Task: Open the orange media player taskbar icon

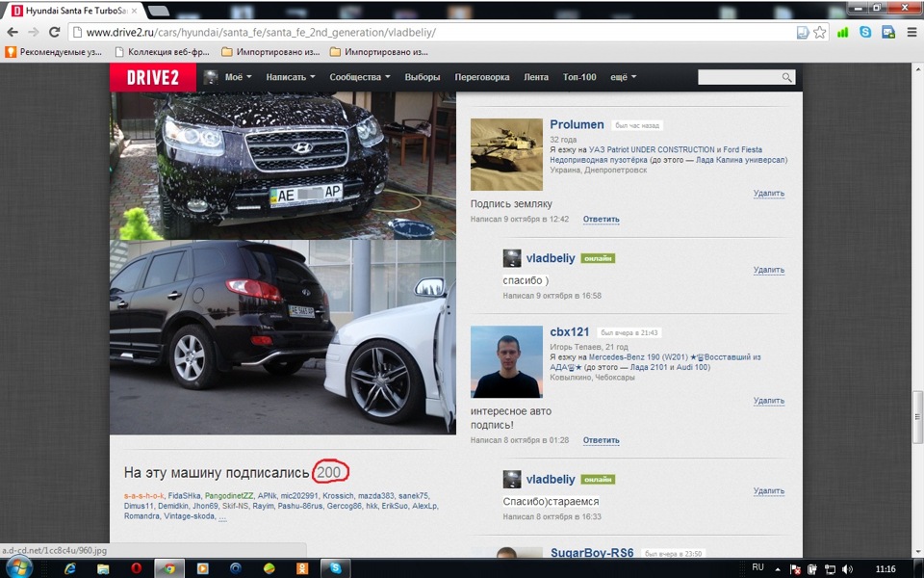Action: click(202, 568)
